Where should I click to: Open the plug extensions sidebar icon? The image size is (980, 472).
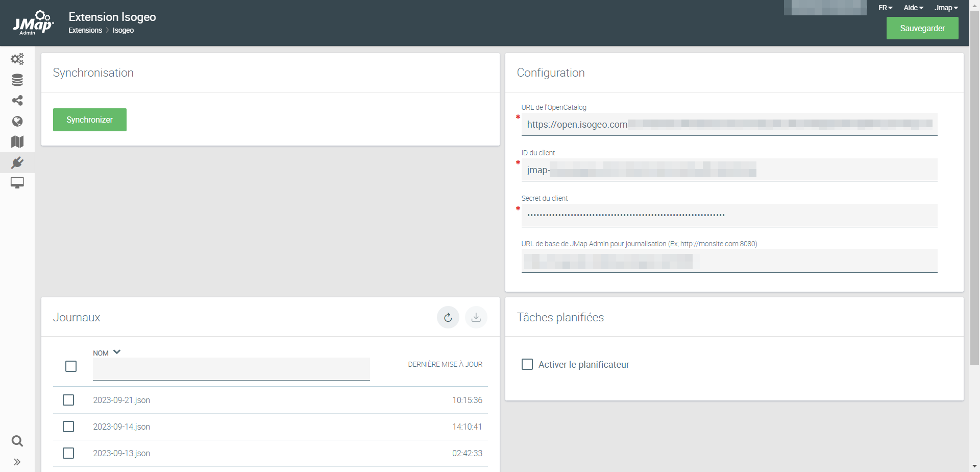click(17, 162)
